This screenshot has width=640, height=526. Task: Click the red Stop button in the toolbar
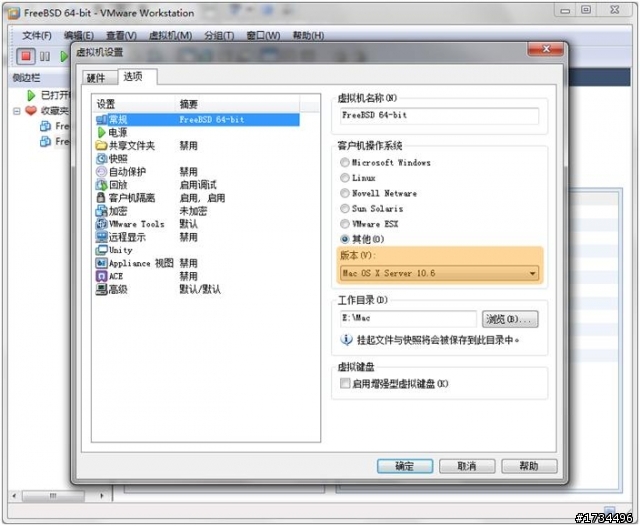click(26, 56)
